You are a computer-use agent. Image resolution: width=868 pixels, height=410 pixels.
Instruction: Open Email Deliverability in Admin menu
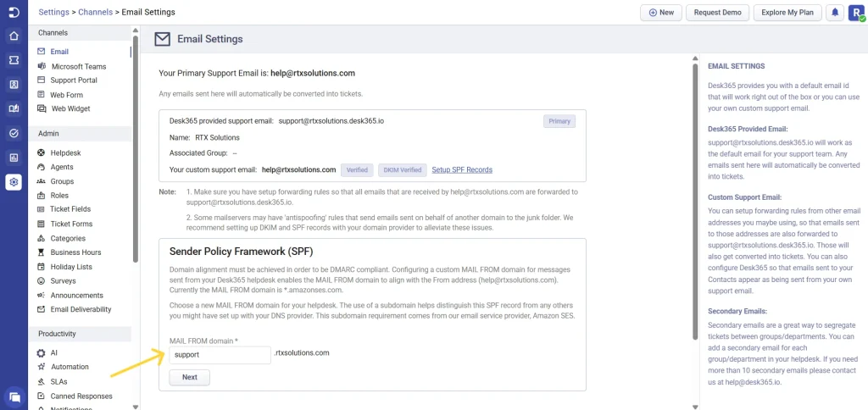[81, 309]
